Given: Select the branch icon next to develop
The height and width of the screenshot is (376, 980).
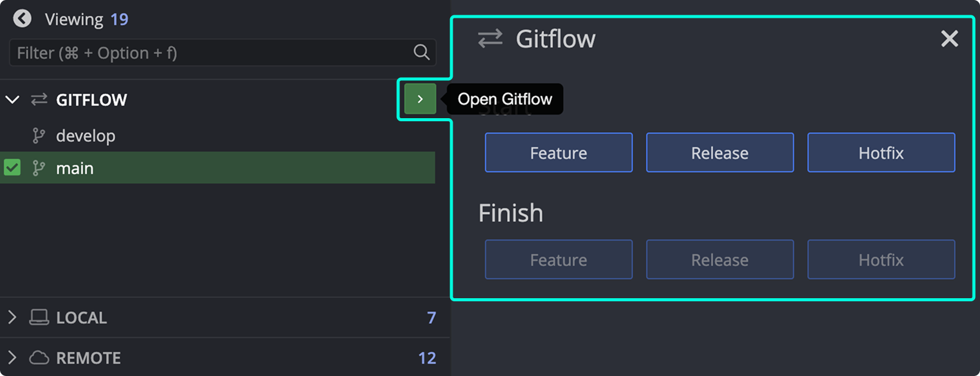Looking at the screenshot, I should (38, 135).
